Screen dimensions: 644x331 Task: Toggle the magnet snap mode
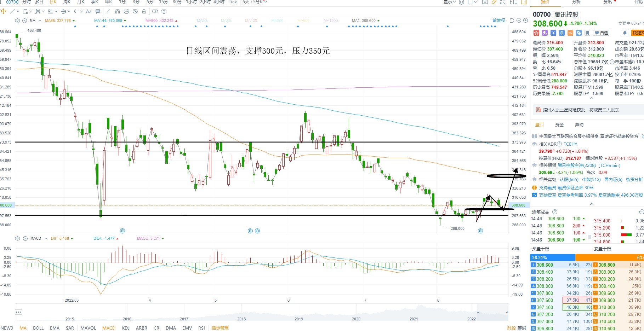[118, 11]
